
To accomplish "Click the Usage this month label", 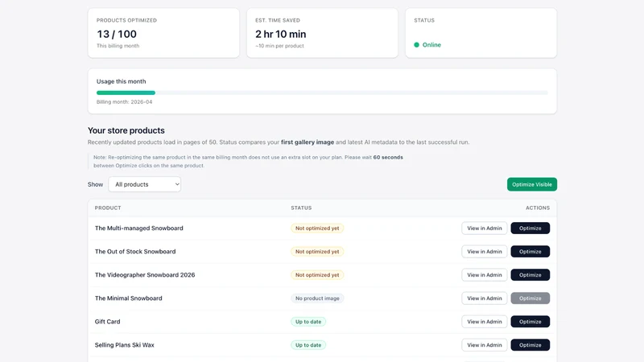I will click(x=122, y=81).
